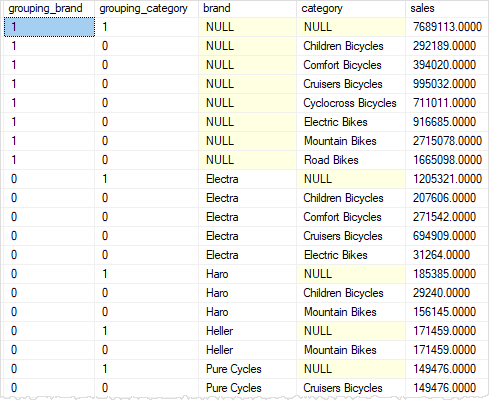The height and width of the screenshot is (400, 489).
Task: Select the sales value 1665098.0000
Action: pyautogui.click(x=447, y=160)
